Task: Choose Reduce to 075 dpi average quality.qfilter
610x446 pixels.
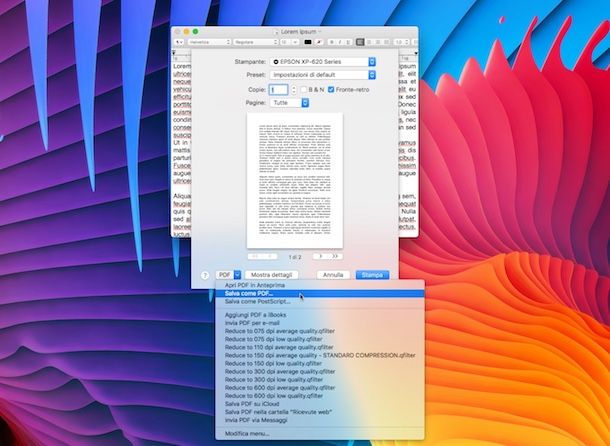Action: pyautogui.click(x=320, y=331)
